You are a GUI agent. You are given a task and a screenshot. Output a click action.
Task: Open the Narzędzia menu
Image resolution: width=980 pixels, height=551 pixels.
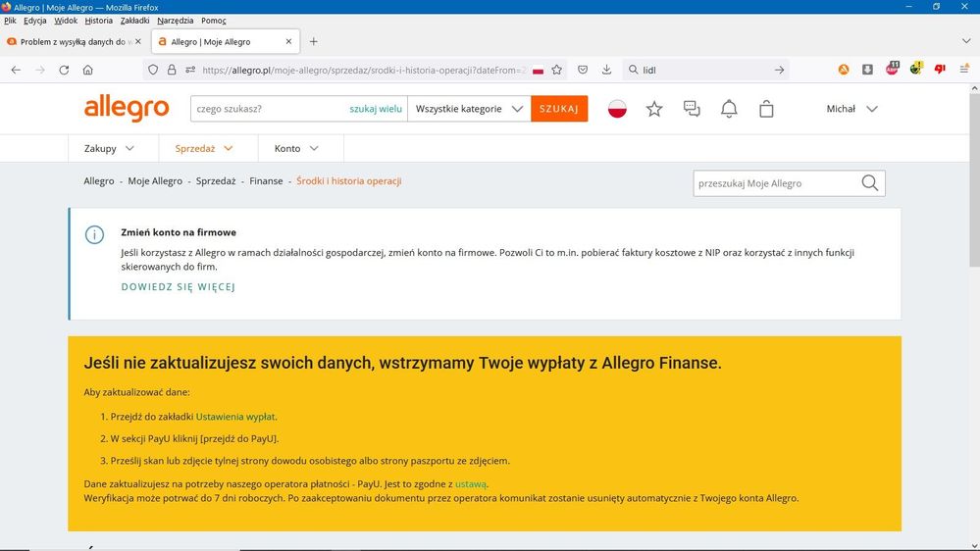(x=175, y=21)
